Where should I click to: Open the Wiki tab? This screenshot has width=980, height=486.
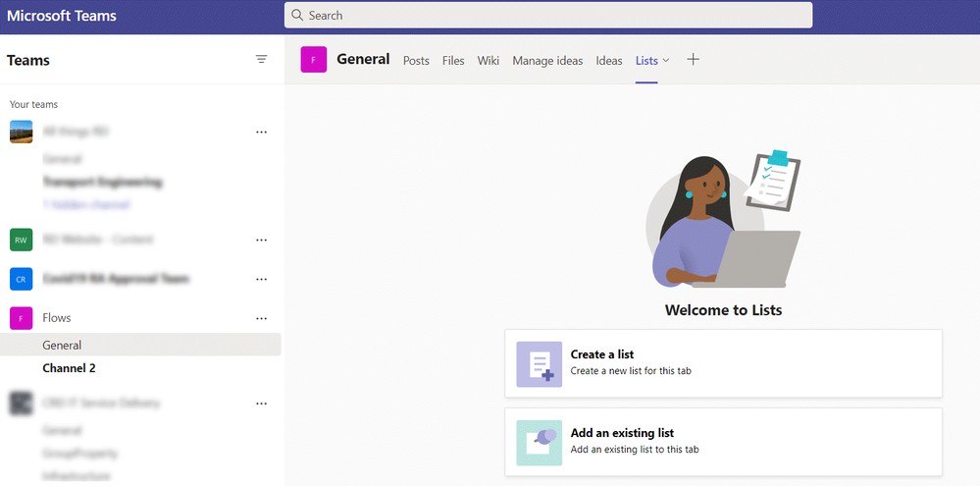[x=489, y=61]
